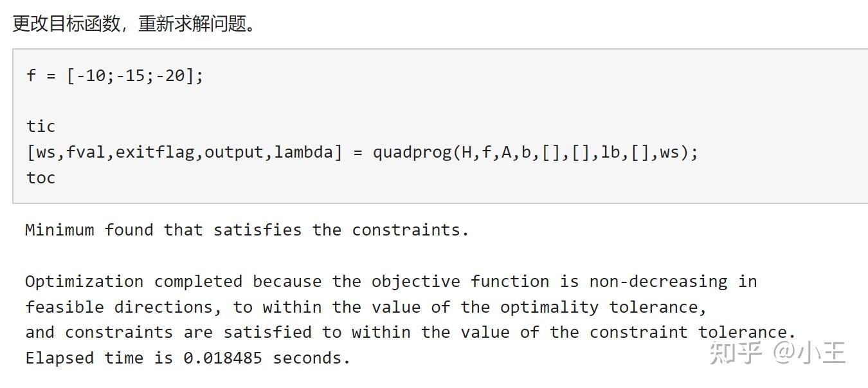Click the -20 value in vector f

tap(174, 75)
